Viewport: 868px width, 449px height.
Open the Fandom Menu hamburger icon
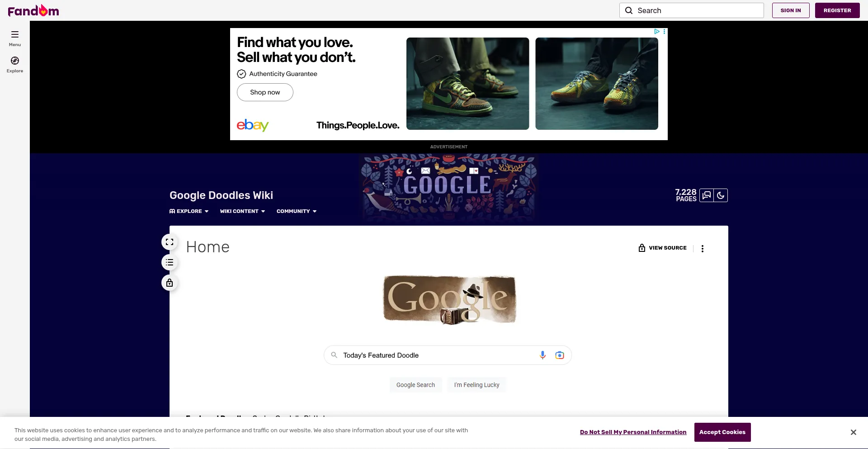coord(15,34)
